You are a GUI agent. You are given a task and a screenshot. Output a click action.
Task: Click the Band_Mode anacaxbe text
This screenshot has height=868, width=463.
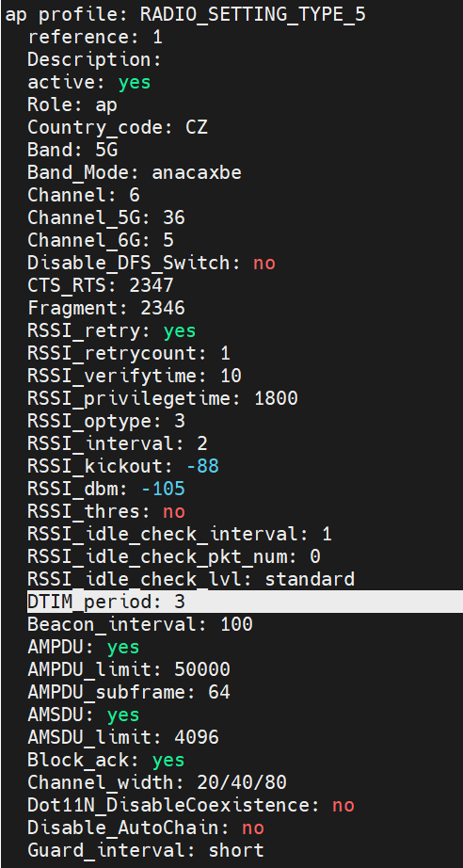tap(197, 172)
